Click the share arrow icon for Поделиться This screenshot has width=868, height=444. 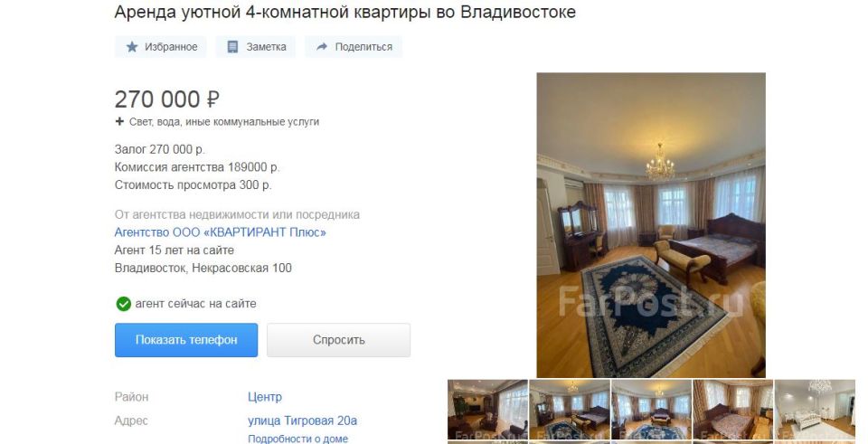pos(322,47)
